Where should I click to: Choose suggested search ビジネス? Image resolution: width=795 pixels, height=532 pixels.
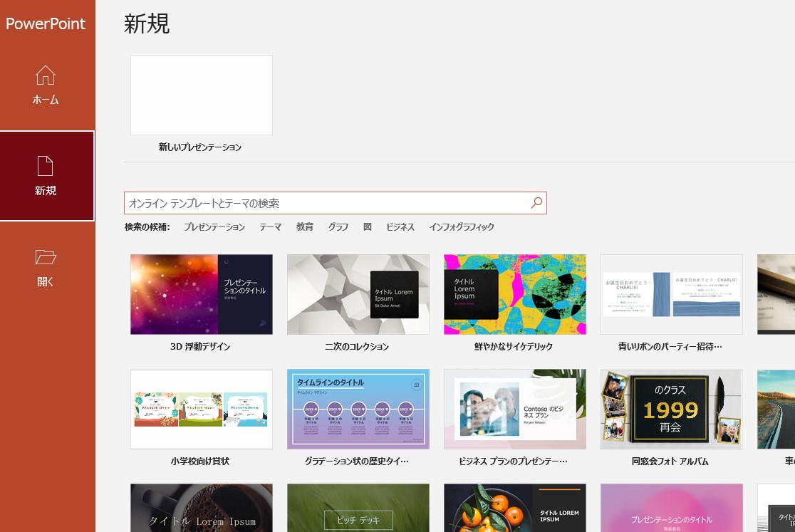pyautogui.click(x=400, y=227)
